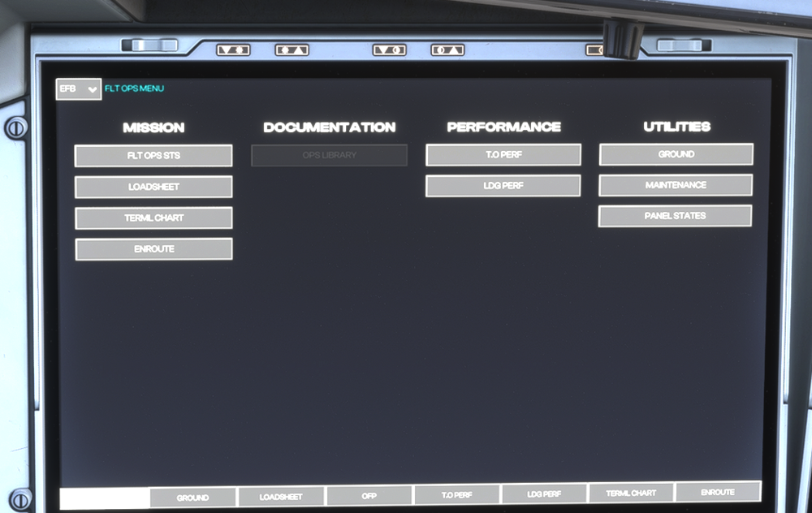This screenshot has width=812, height=513.
Task: Open the MAINTENANCE utility
Action: [676, 185]
